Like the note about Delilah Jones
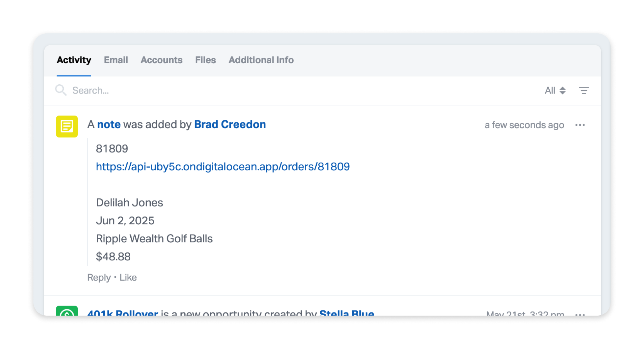Viewport: 644px width, 349px height. tap(128, 277)
